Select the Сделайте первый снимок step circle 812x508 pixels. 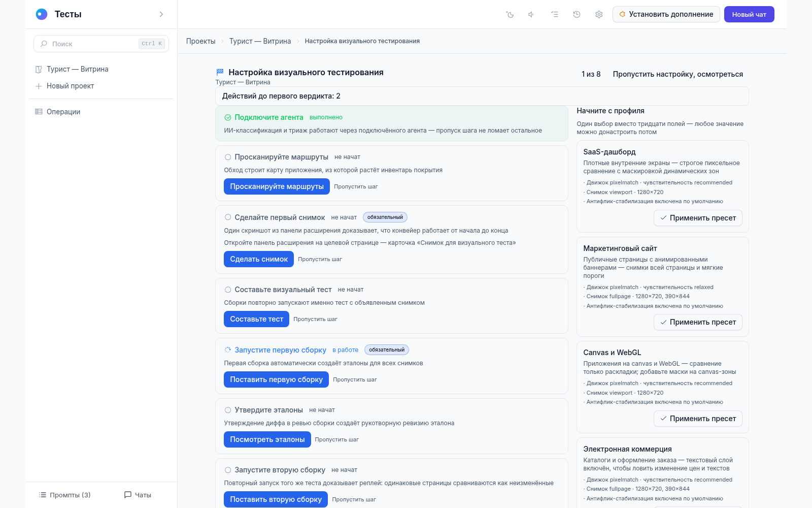click(228, 217)
